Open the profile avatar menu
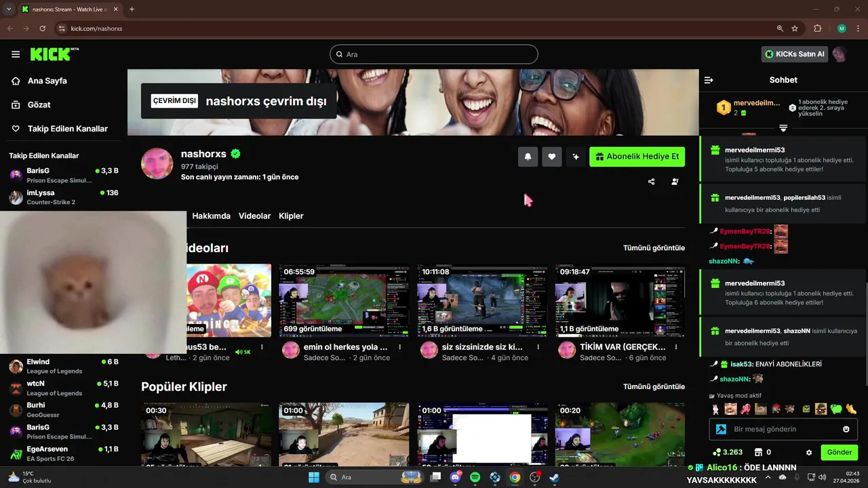The height and width of the screenshot is (488, 868). pos(840,54)
